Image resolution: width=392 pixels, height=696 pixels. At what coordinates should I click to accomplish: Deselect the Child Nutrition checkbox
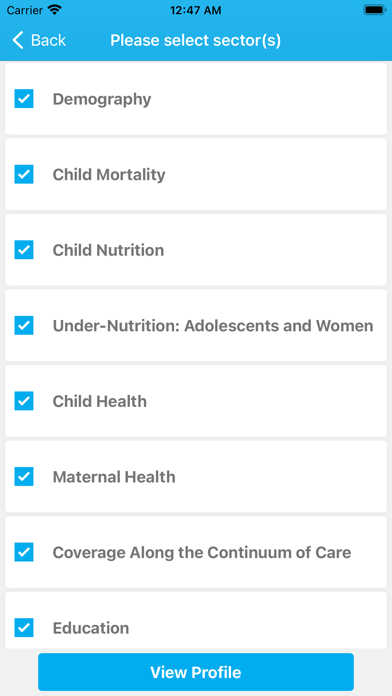click(24, 249)
